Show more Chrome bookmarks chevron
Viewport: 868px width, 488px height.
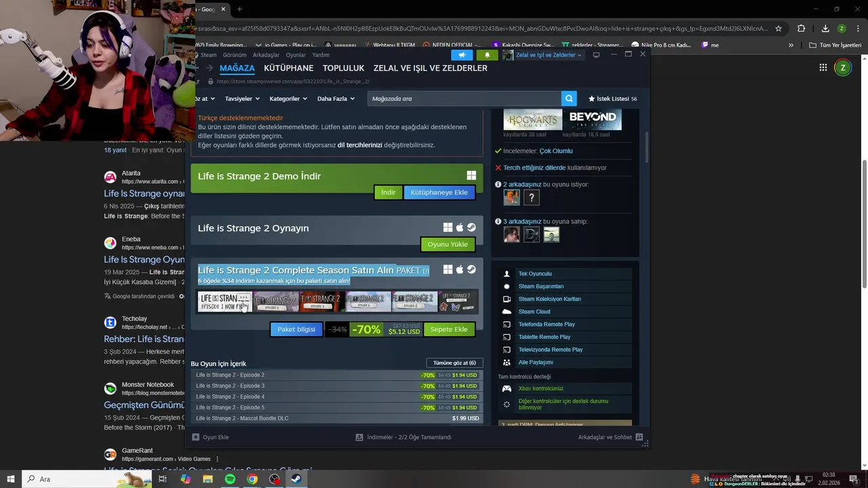click(x=791, y=45)
